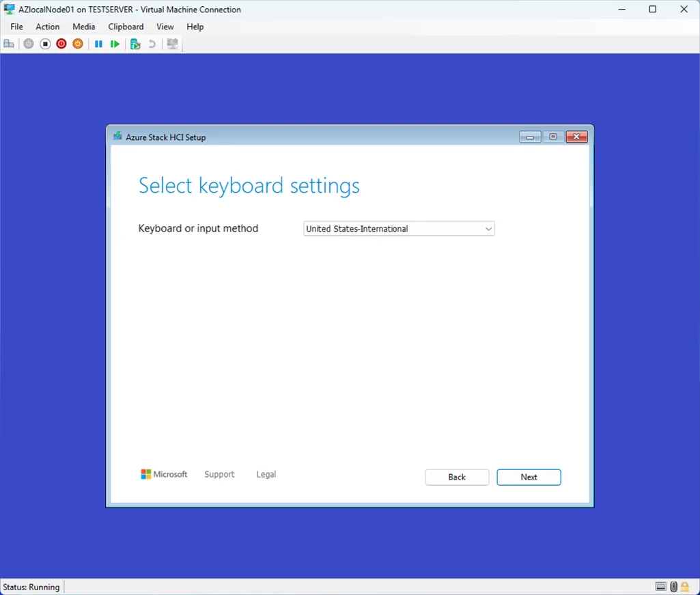The height and width of the screenshot is (595, 700).
Task: Click the green Reset/Resume play icon
Action: [115, 44]
